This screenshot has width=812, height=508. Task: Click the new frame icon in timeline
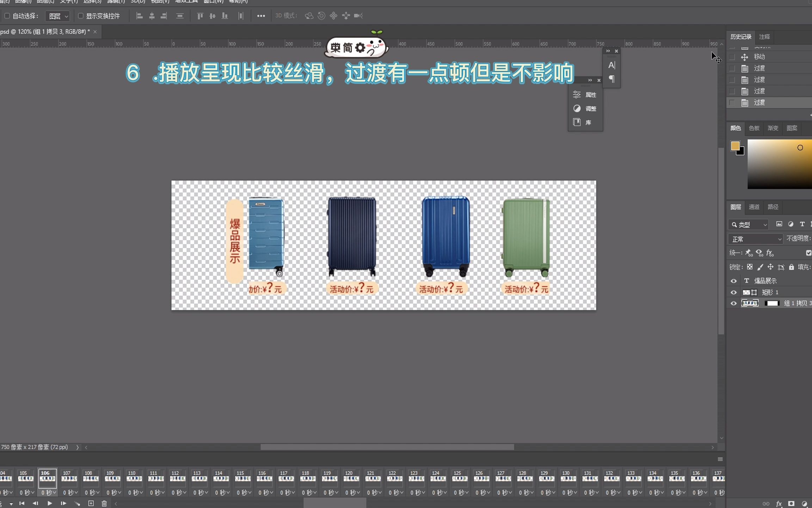coord(91,503)
